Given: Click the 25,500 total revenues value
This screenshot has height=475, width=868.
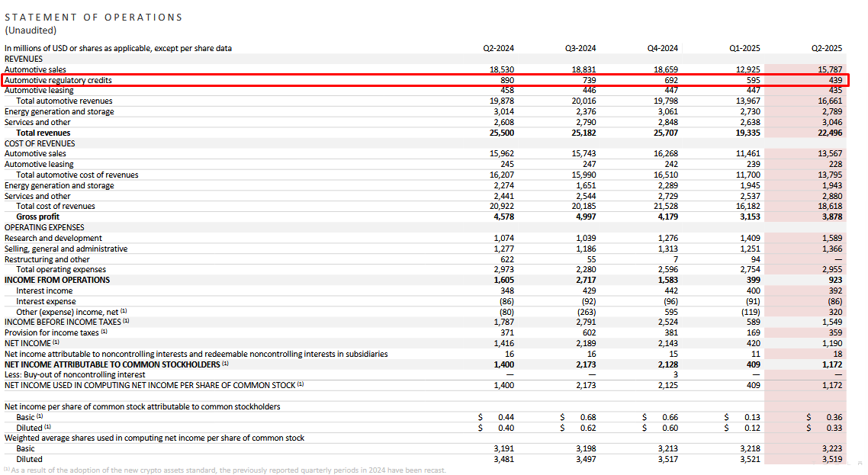Looking at the screenshot, I should point(502,133).
